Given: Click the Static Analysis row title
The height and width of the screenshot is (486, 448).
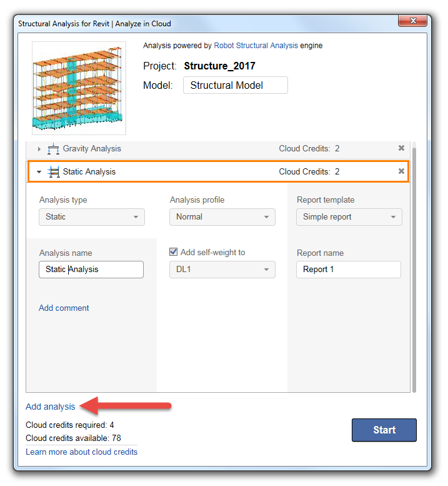Looking at the screenshot, I should coord(89,172).
